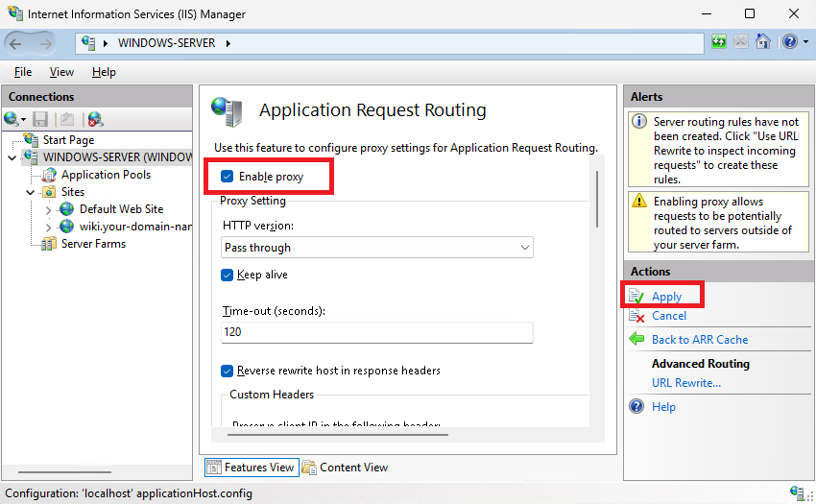Open the HTTP version dropdown

(376, 248)
